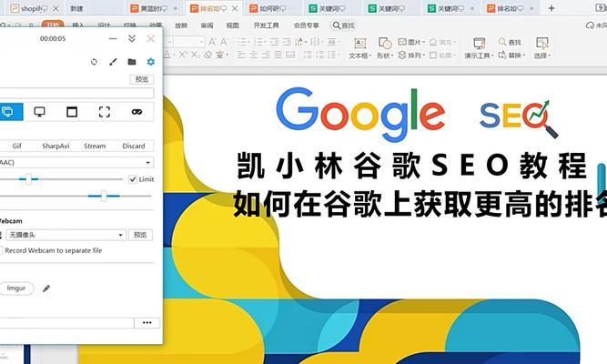Insert a 文本框 text box
The image size is (607, 364).
(x=360, y=48)
